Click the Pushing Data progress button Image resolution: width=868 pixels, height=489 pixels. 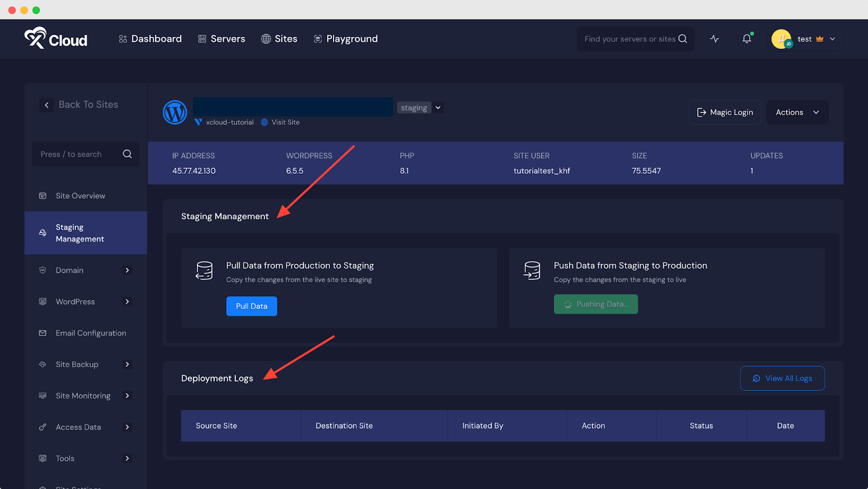595,304
